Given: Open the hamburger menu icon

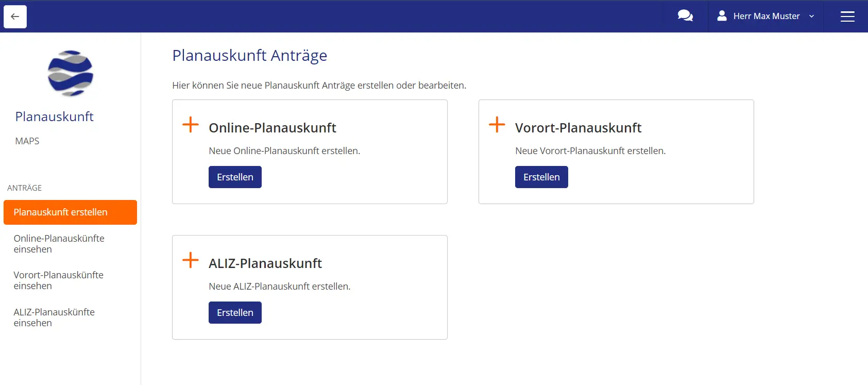Looking at the screenshot, I should click(x=847, y=16).
